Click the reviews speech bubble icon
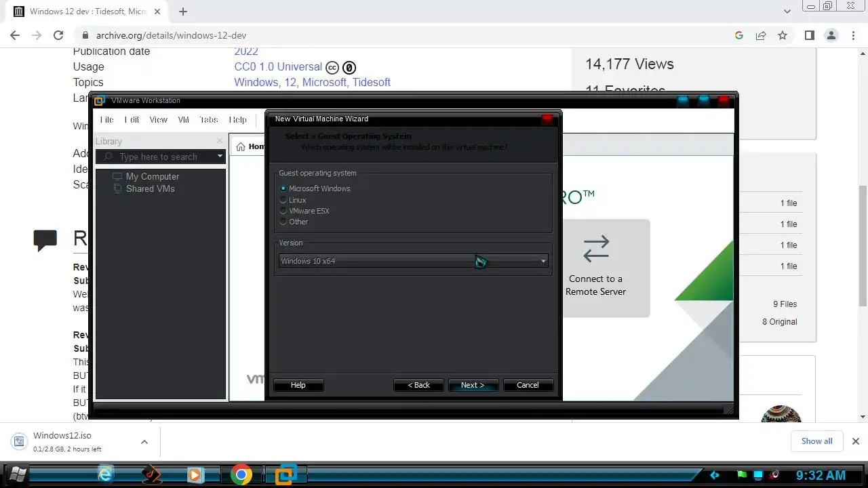The width and height of the screenshot is (868, 488). pyautogui.click(x=45, y=240)
